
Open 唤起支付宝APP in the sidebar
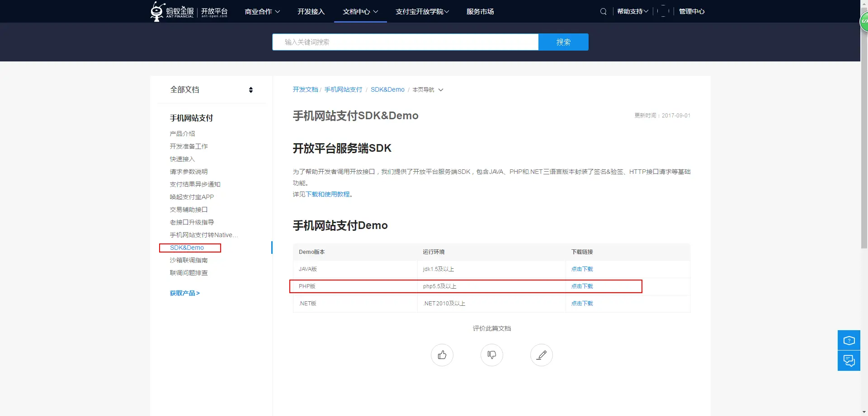pos(192,197)
